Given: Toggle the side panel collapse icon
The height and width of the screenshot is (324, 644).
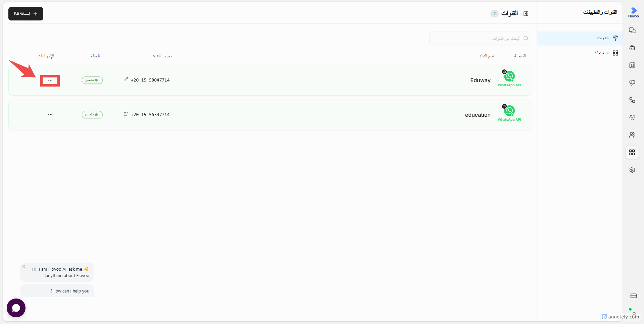Looking at the screenshot, I should tap(526, 14).
